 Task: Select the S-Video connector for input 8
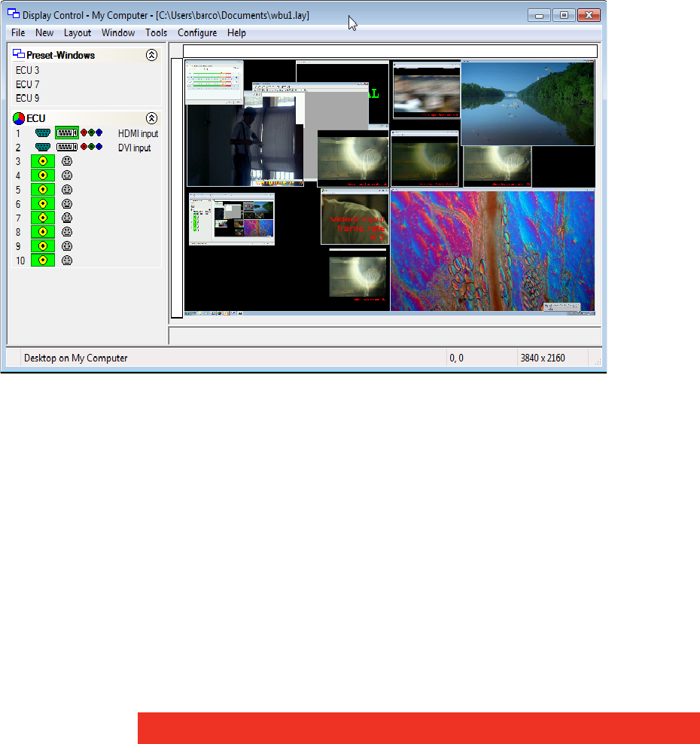pyautogui.click(x=67, y=232)
